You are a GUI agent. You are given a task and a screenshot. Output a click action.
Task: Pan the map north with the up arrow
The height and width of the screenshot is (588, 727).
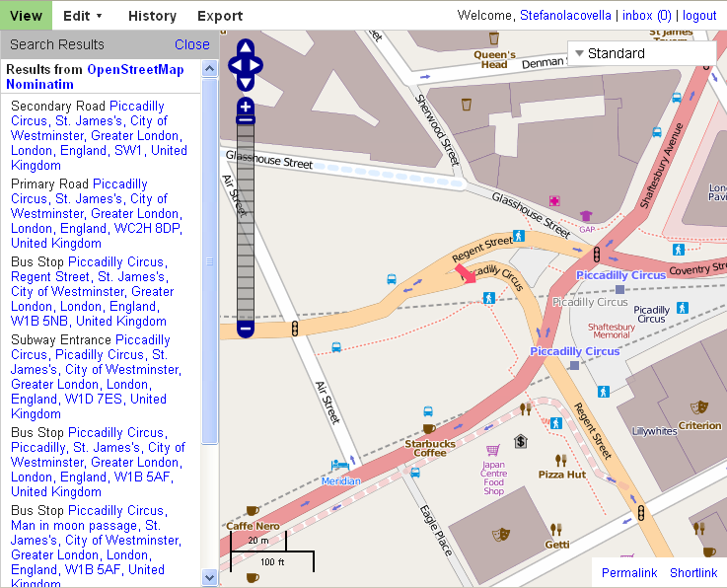coord(246,46)
